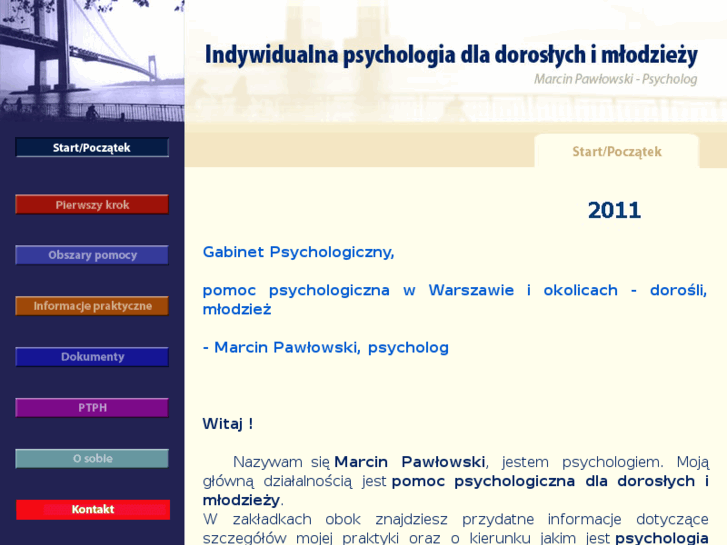Click the "- Marcin Pawłowski, psycholog" blue line
The image size is (727, 545).
pyautogui.click(x=325, y=348)
